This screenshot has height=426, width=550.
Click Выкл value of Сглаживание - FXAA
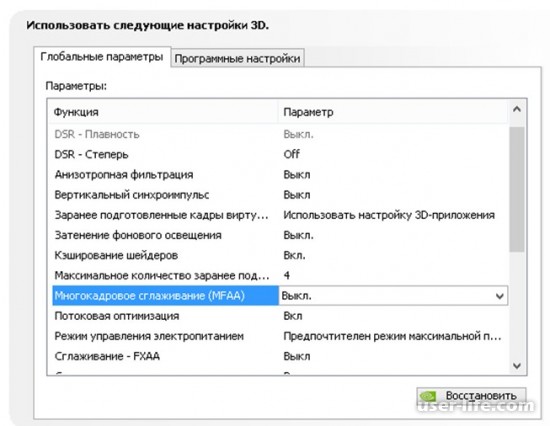click(x=297, y=356)
